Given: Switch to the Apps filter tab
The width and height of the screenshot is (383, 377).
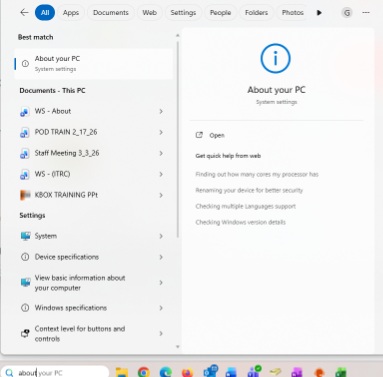Looking at the screenshot, I should (x=71, y=13).
